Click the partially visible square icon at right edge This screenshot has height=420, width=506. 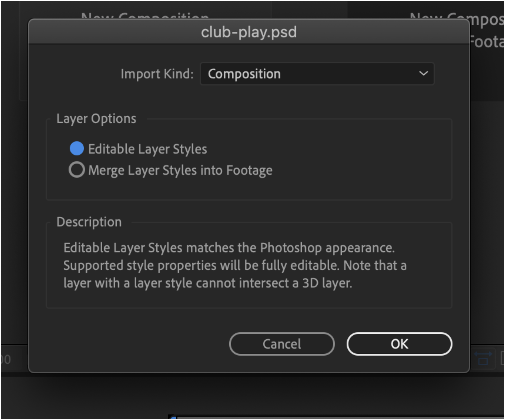503,358
